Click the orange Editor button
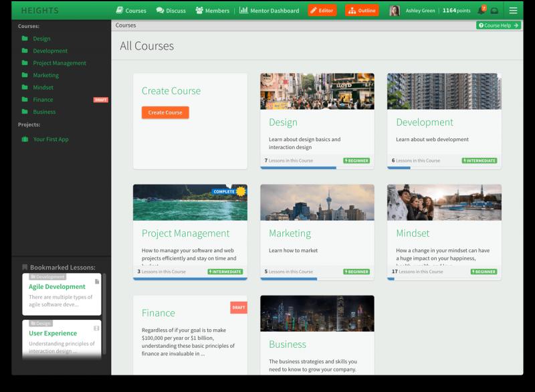This screenshot has height=392, width=535. pyautogui.click(x=322, y=11)
